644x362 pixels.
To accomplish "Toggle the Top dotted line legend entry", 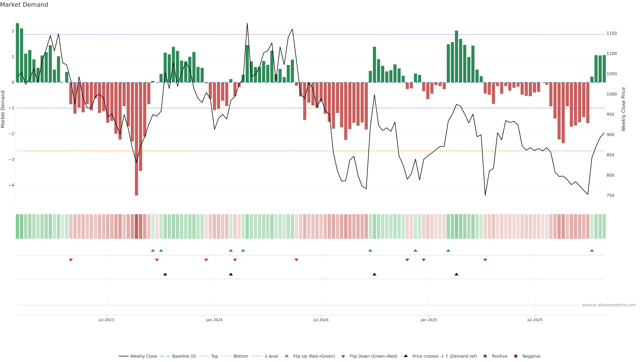I will (x=214, y=356).
